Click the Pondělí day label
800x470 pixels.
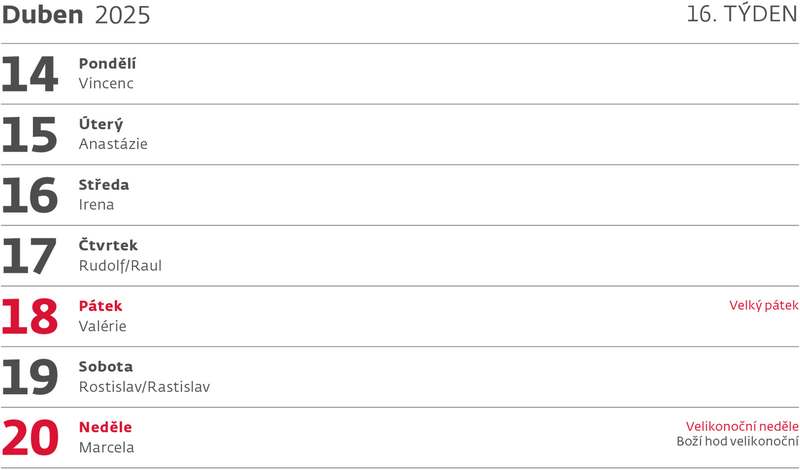[x=107, y=64]
